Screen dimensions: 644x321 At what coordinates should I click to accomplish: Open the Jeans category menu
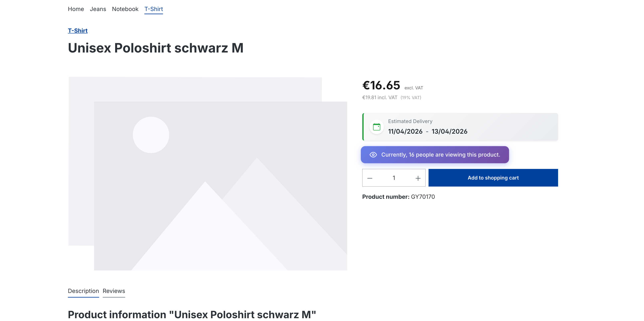click(98, 9)
